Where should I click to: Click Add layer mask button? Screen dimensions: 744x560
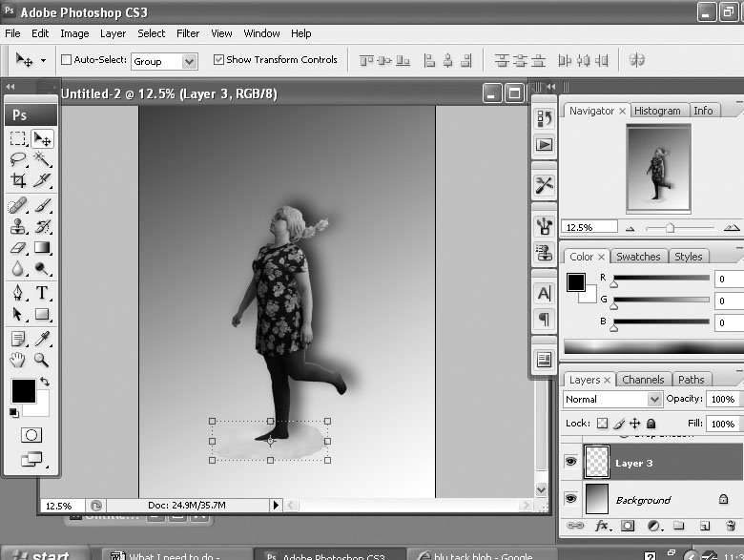click(628, 526)
